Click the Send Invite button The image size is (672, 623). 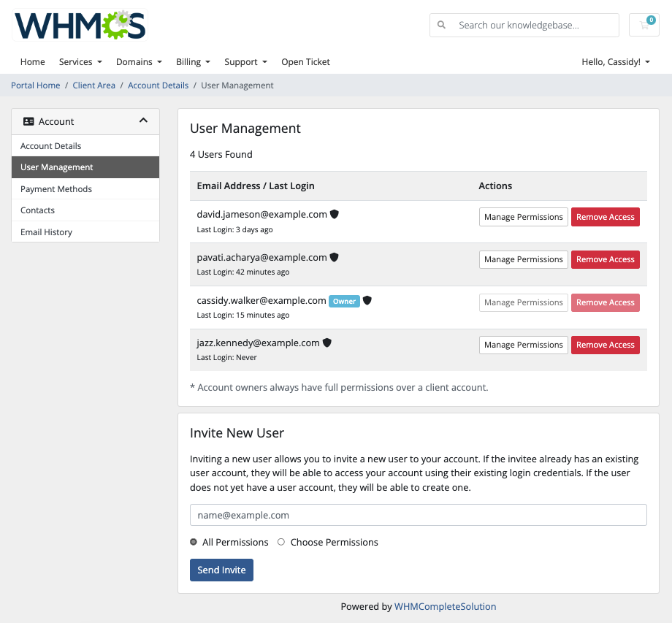coord(221,570)
